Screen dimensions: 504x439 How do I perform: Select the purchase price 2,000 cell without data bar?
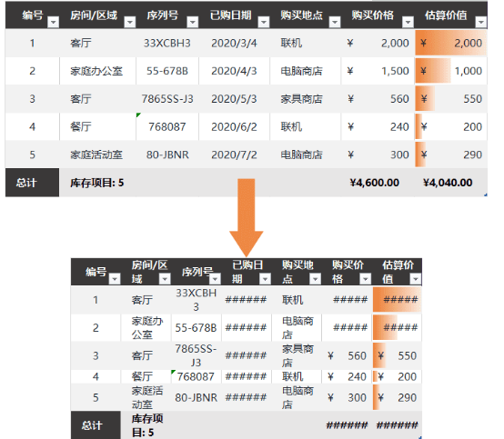pos(378,43)
